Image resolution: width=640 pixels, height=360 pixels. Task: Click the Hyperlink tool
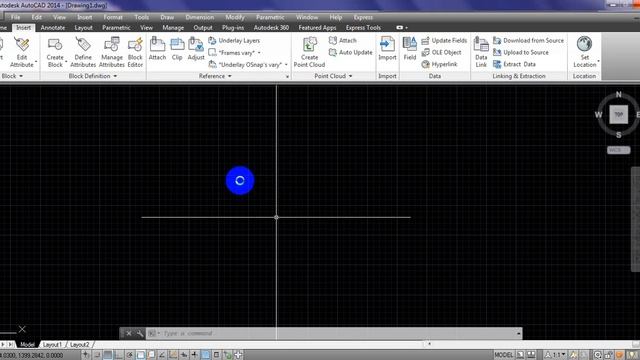click(439, 64)
